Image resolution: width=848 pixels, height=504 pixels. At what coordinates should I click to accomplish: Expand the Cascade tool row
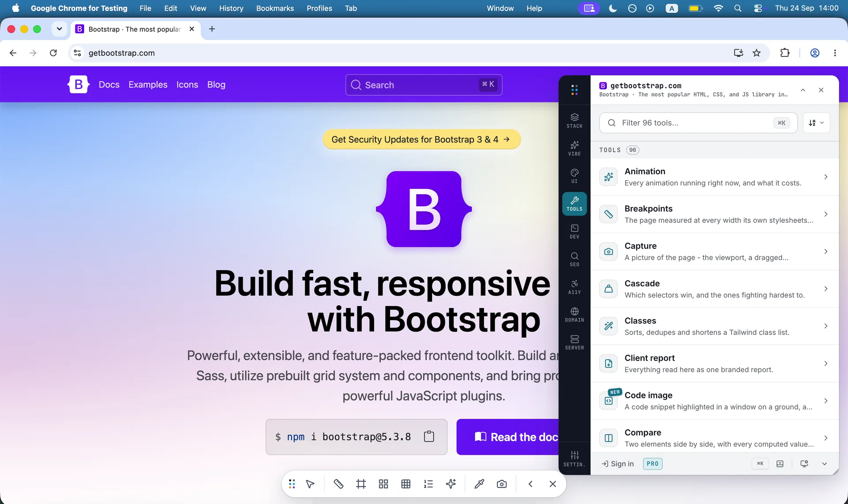[715, 289]
